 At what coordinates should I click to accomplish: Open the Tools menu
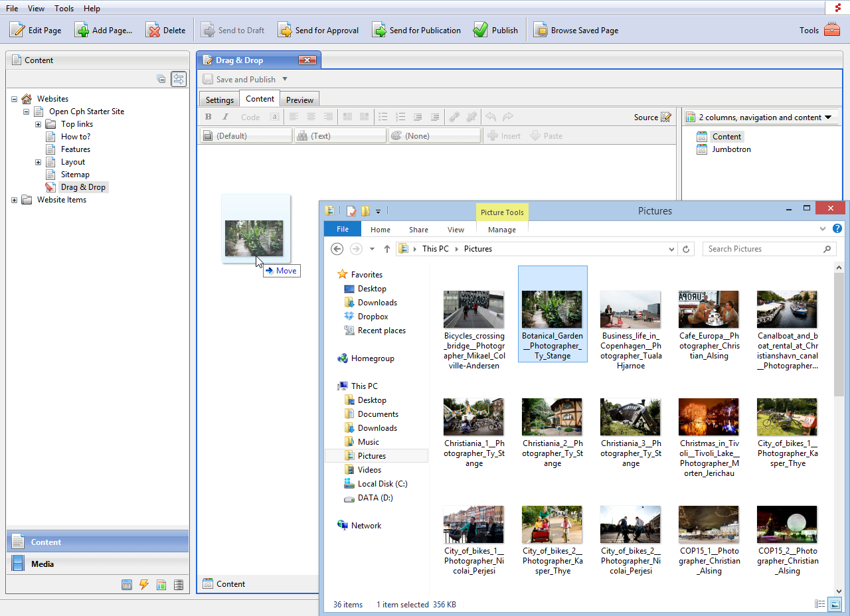coord(64,8)
